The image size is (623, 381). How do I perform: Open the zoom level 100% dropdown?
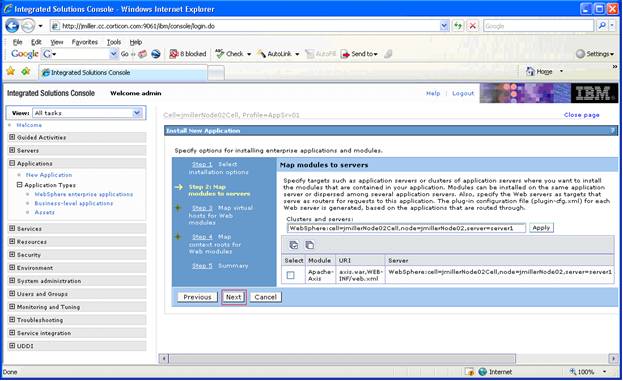[605, 372]
